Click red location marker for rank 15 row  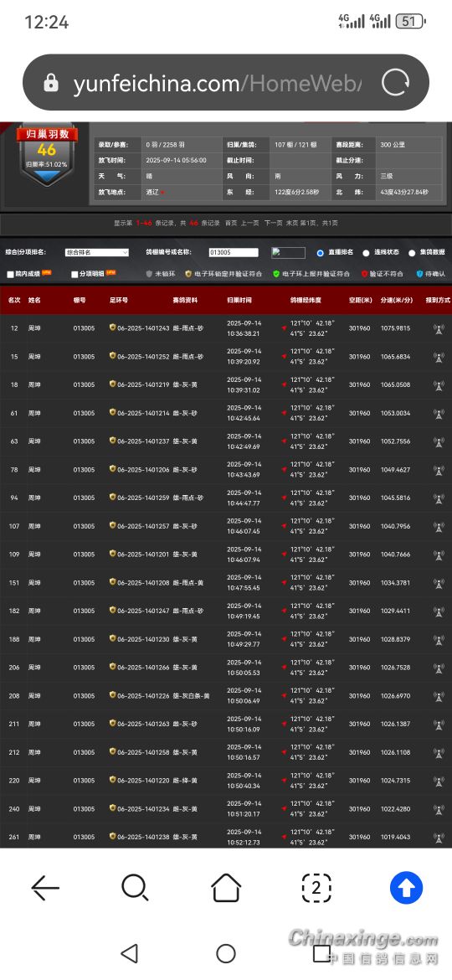click(284, 356)
